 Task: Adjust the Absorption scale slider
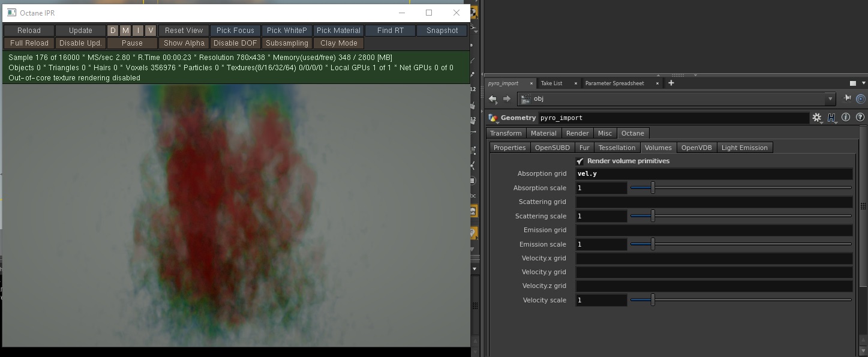pyautogui.click(x=741, y=188)
